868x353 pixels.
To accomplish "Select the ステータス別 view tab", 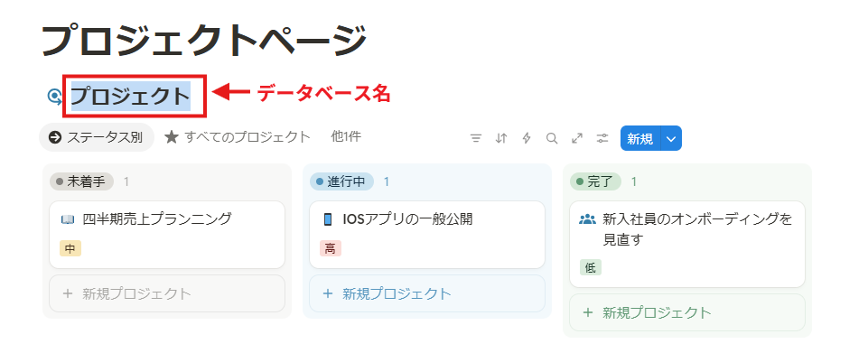I will [97, 137].
